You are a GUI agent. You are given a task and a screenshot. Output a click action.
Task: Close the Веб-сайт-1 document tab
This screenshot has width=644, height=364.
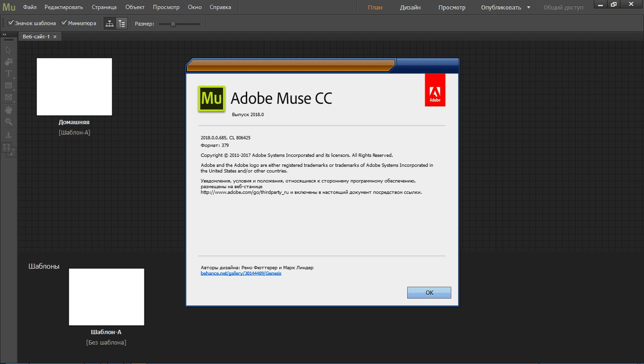pos(55,36)
